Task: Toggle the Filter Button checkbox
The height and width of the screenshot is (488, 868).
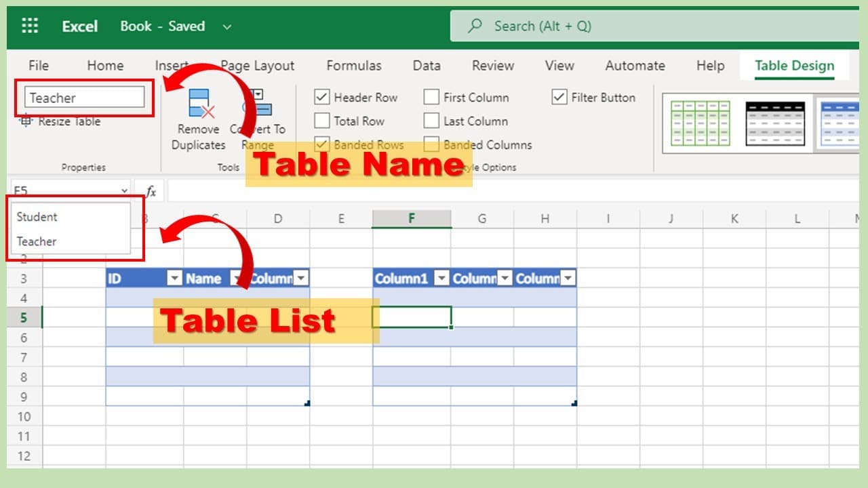Action: pyautogui.click(x=559, y=98)
